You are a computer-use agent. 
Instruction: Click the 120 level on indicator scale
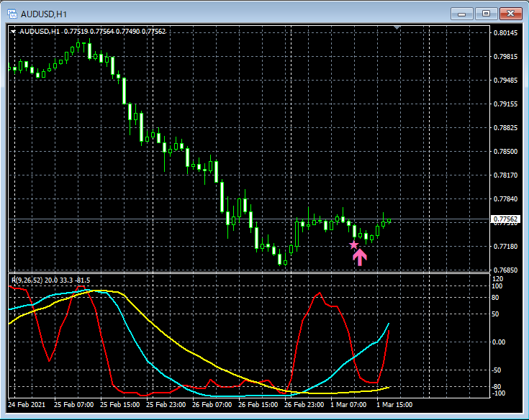pos(498,278)
